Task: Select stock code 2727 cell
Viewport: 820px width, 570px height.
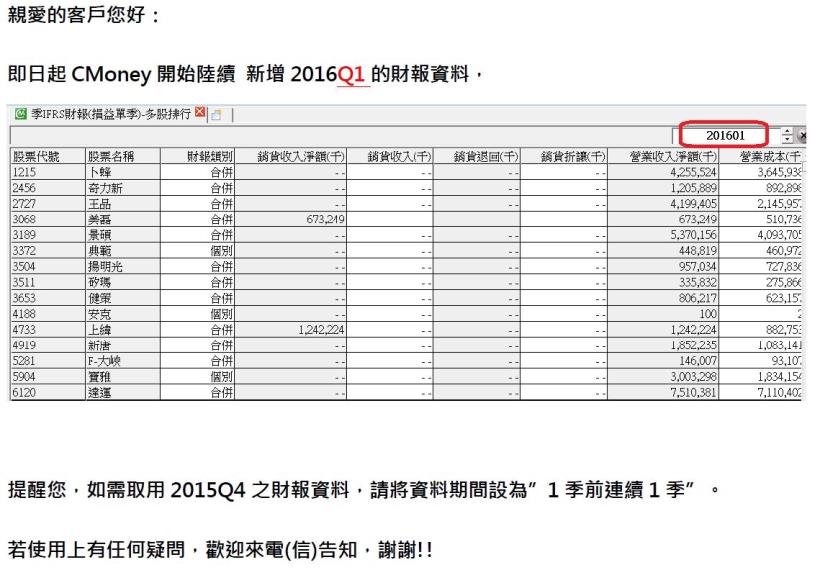Action: click(x=48, y=203)
